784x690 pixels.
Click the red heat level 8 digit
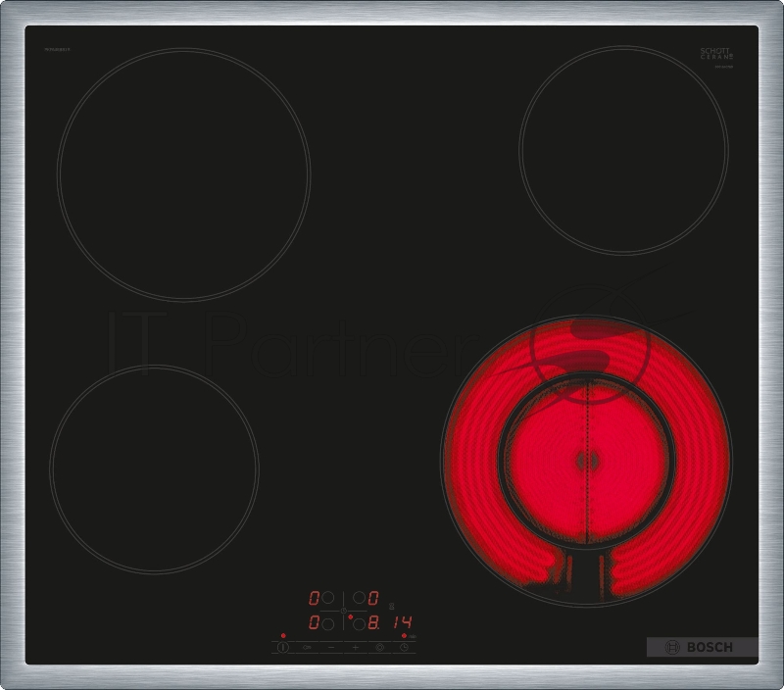pos(373,622)
